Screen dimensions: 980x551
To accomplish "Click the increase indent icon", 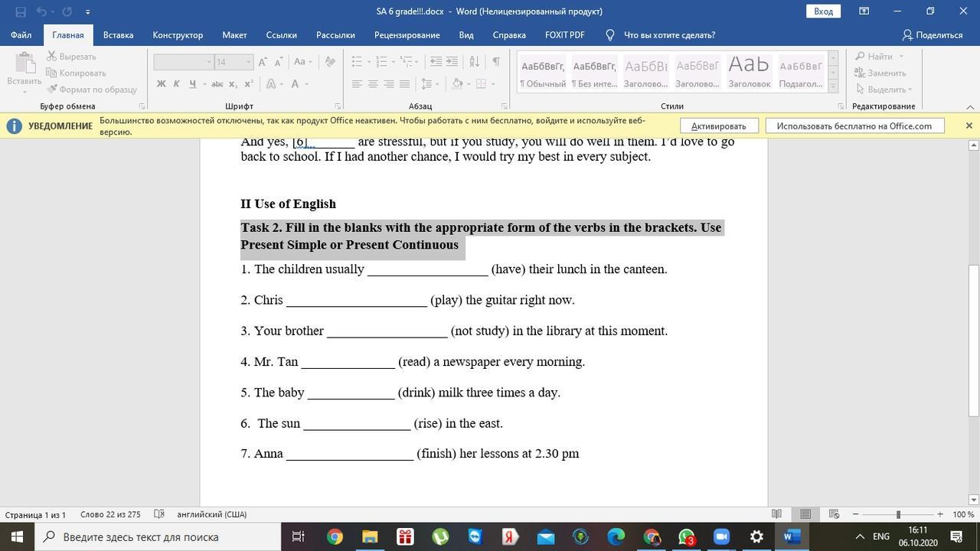I will (452, 62).
